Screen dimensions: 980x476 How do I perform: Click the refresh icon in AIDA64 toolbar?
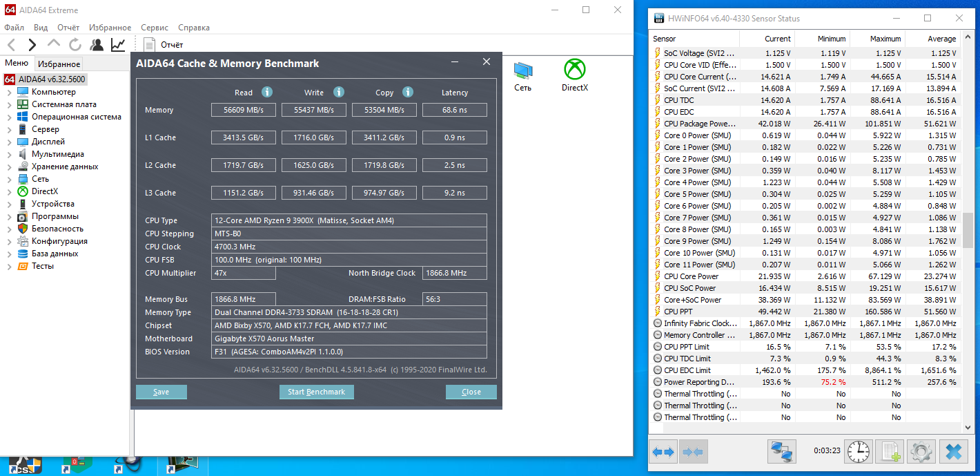tap(75, 45)
